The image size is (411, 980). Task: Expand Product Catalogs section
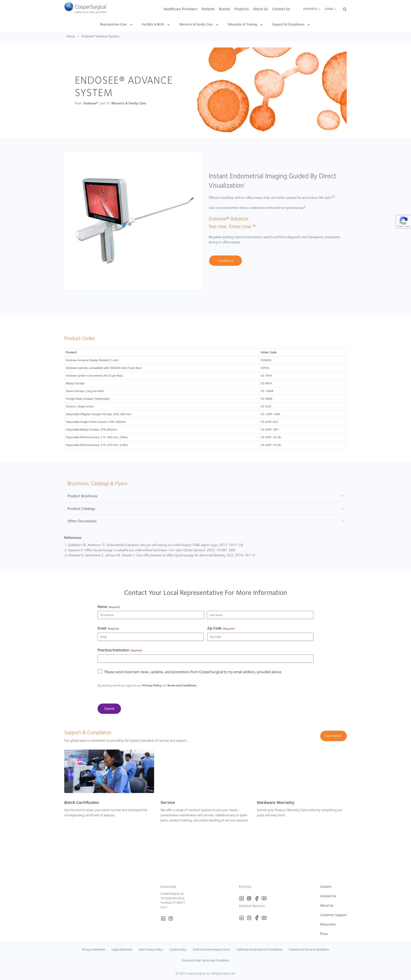click(x=205, y=509)
